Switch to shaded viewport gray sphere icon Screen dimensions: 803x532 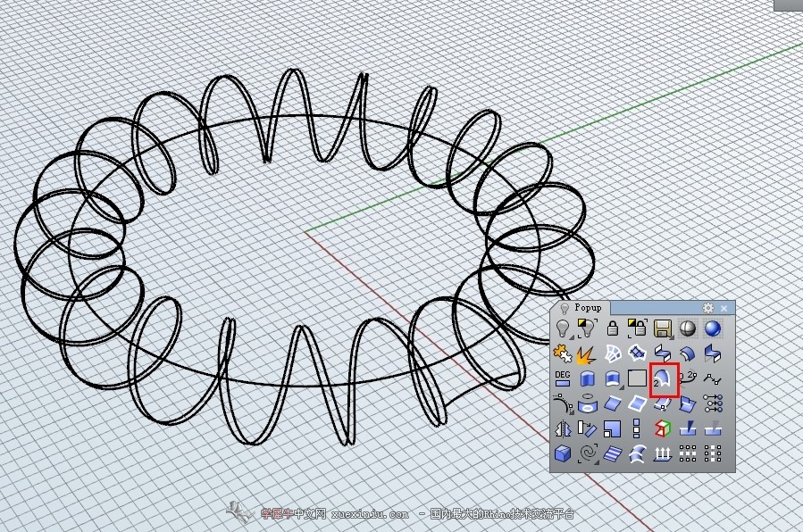tap(687, 328)
